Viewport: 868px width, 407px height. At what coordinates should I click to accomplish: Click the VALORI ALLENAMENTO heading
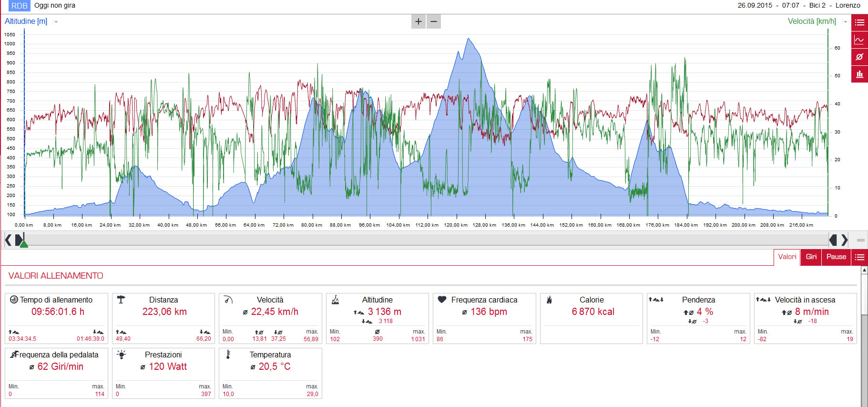pos(56,276)
